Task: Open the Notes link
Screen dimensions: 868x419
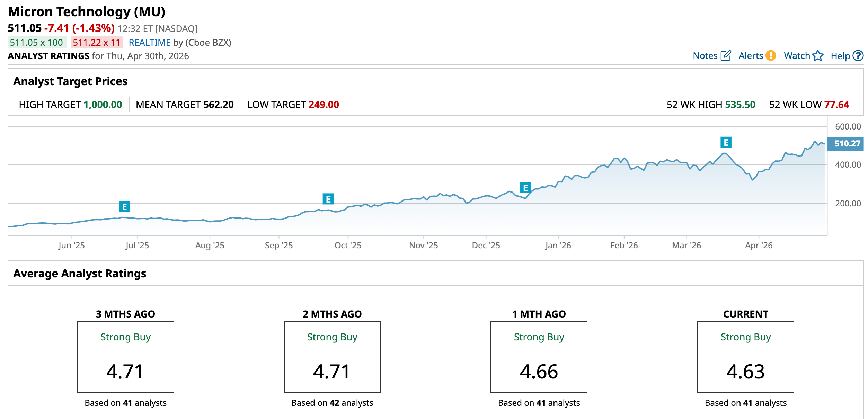Action: [705, 56]
